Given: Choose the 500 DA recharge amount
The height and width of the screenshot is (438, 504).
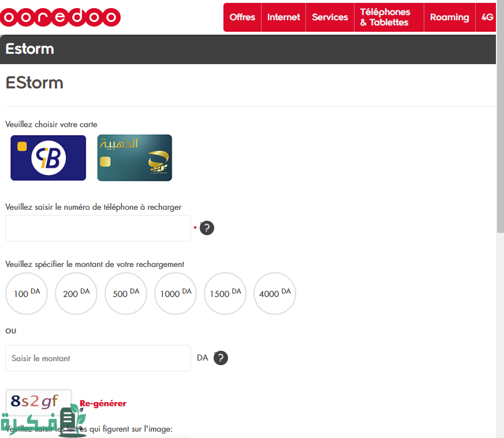Looking at the screenshot, I should click(x=126, y=294).
